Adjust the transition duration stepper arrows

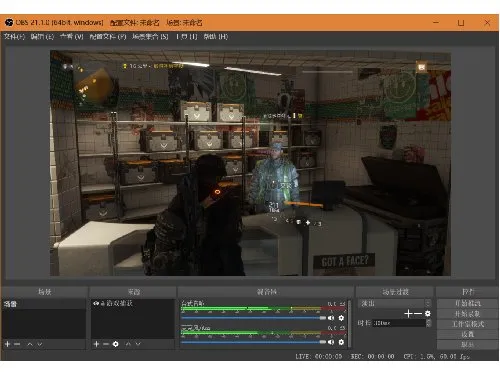[x=429, y=323]
